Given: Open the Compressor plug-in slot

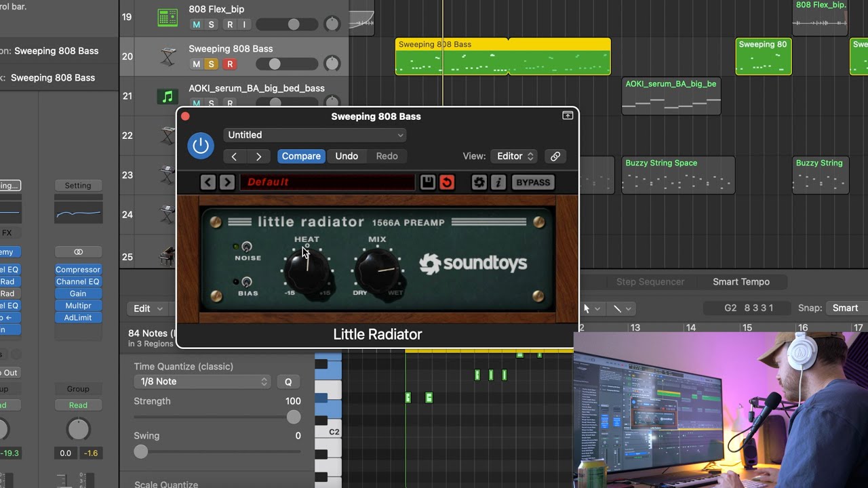Looking at the screenshot, I should 78,270.
